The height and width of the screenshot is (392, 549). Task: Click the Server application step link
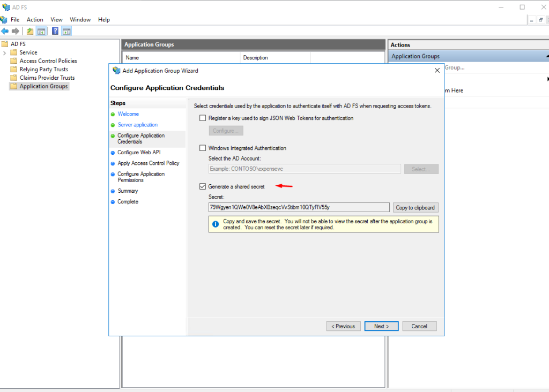(x=138, y=125)
